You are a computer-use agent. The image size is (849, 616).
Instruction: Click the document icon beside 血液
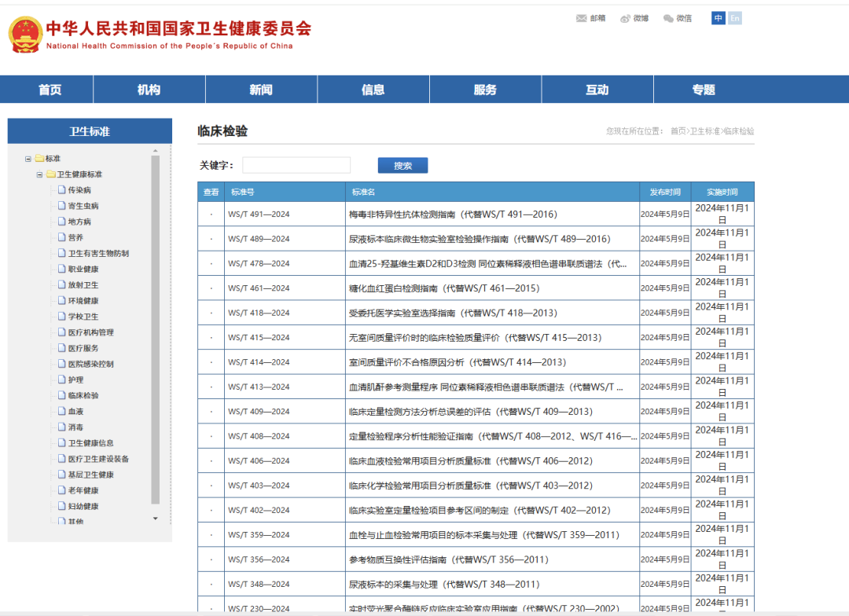click(62, 411)
